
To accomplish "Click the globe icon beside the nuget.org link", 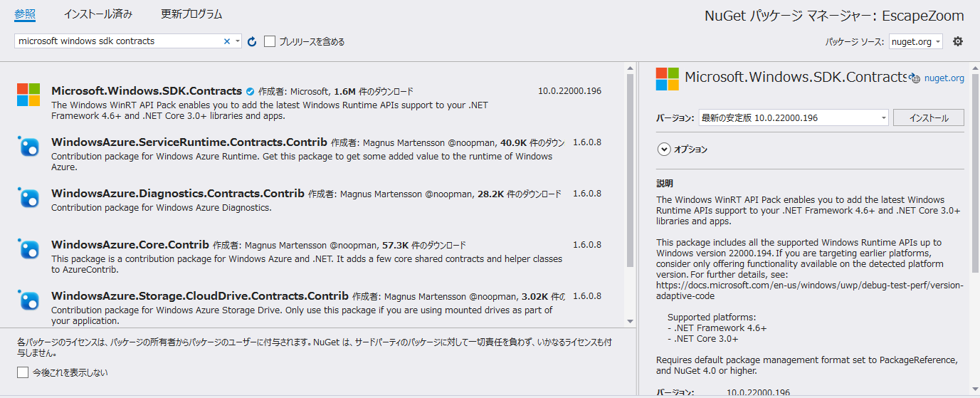I will tap(915, 79).
